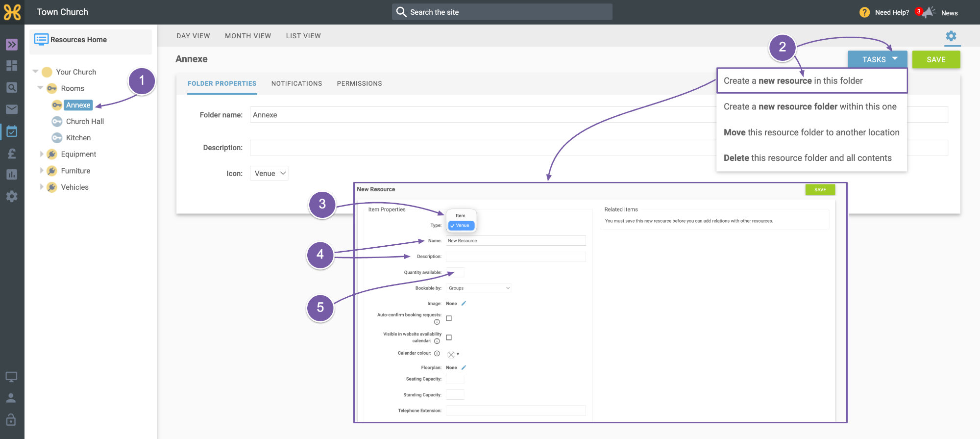This screenshot has height=439, width=980.
Task: Select the FOLDER PROPERTIES tab
Action: tap(222, 83)
